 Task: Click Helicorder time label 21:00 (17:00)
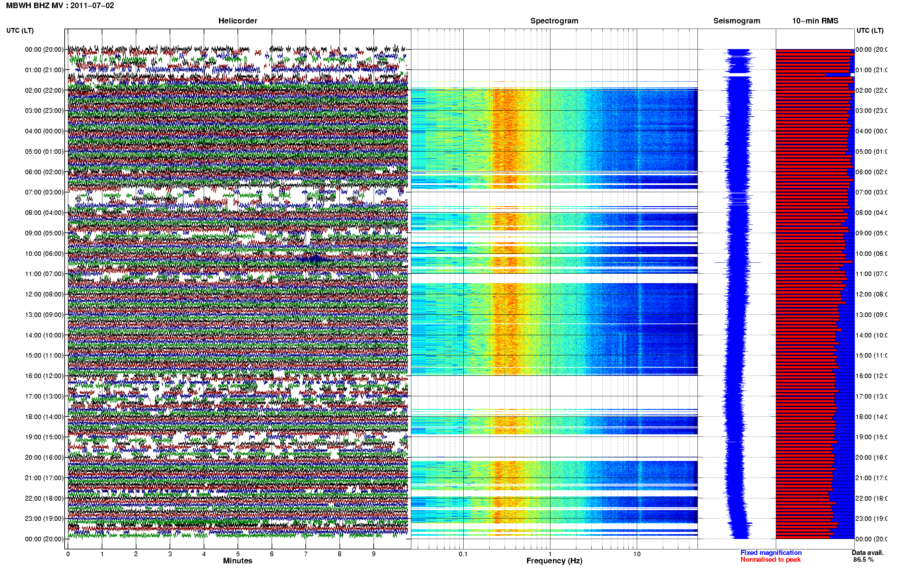[x=44, y=478]
